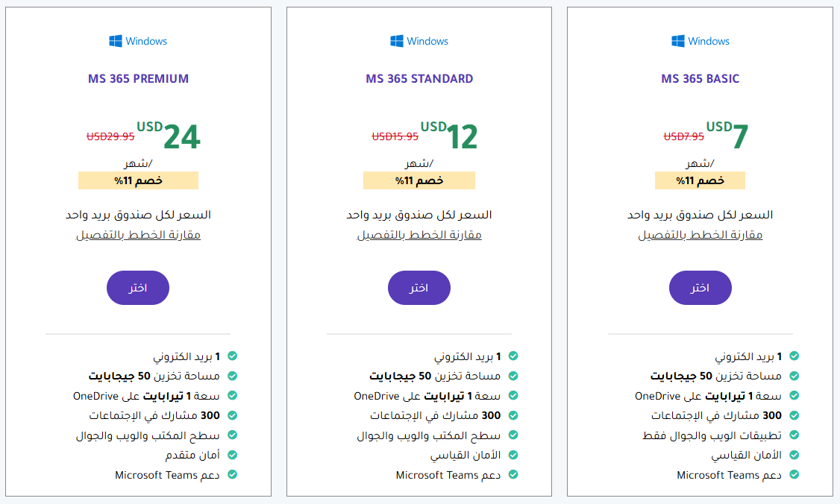Open detailed plan comparison link under Premium
This screenshot has height=504, width=840.
pyautogui.click(x=138, y=235)
